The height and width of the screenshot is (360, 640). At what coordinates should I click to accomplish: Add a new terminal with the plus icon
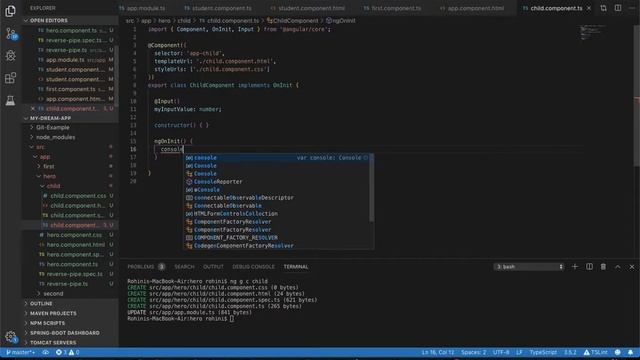tap(575, 267)
